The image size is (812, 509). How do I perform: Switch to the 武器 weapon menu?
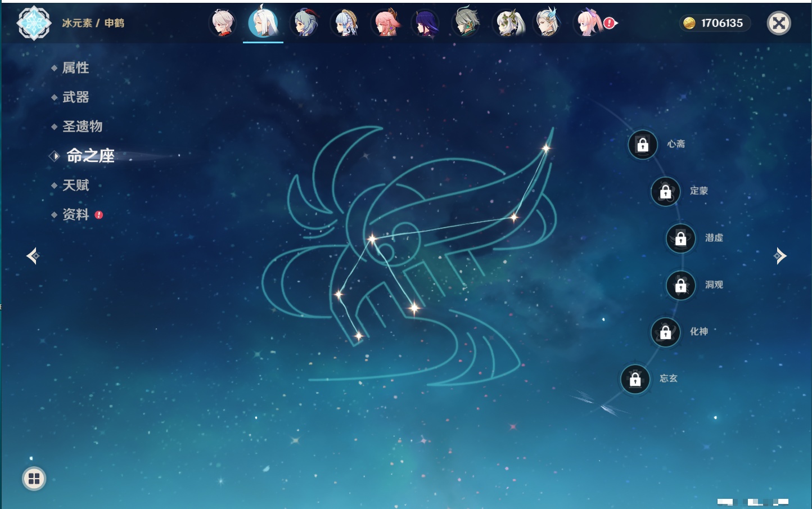[75, 97]
